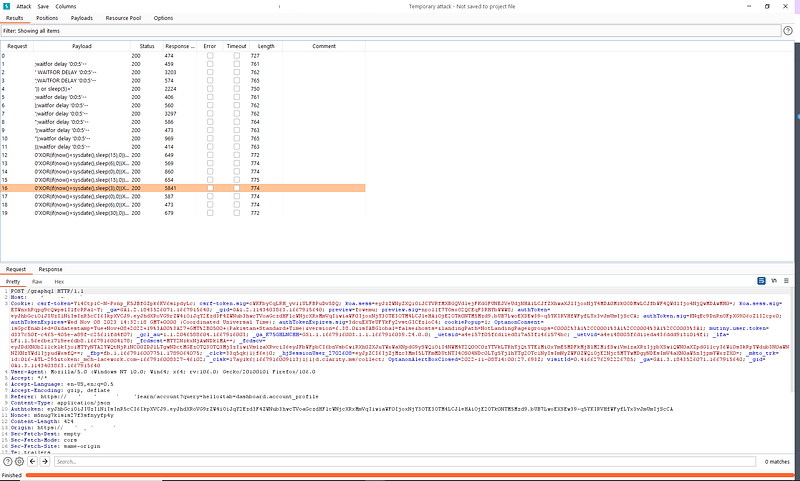Click response time 3203 for request 2
This screenshot has width=800, height=481.
click(x=170, y=72)
